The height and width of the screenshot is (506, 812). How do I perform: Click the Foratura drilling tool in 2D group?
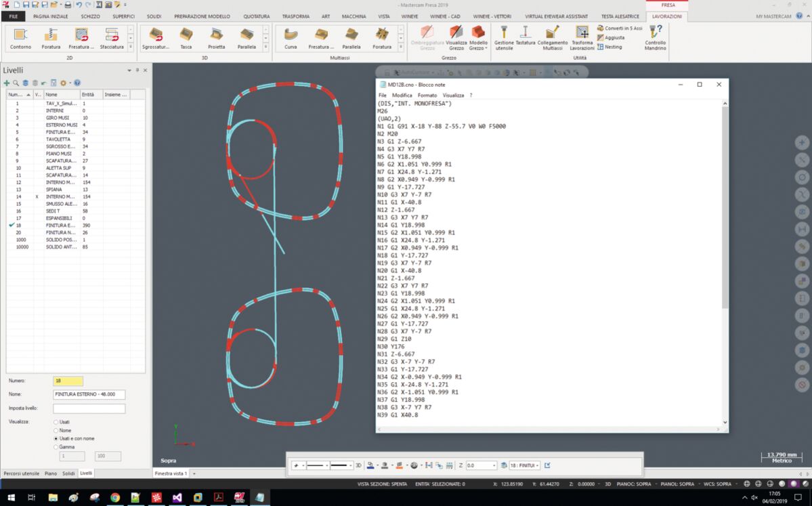[x=51, y=38]
